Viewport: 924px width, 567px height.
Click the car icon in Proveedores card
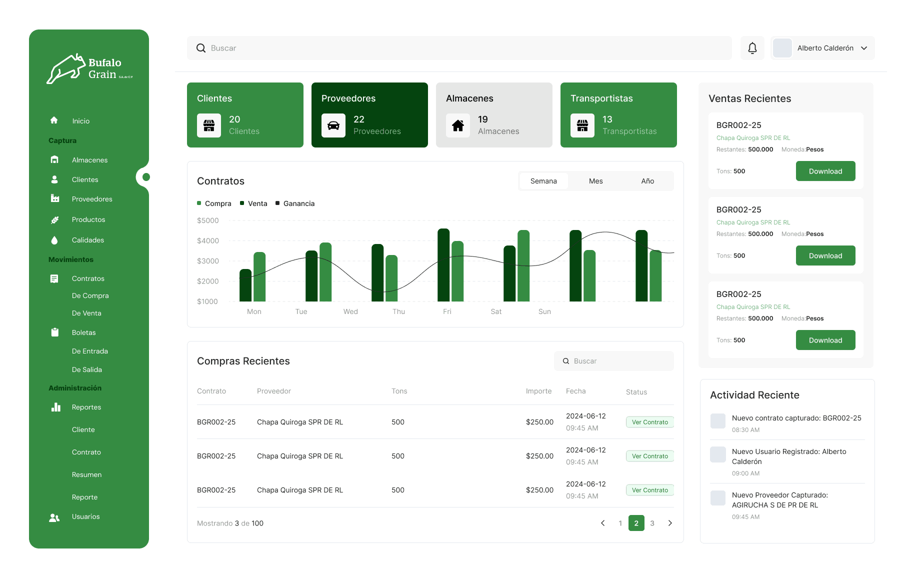(x=333, y=125)
